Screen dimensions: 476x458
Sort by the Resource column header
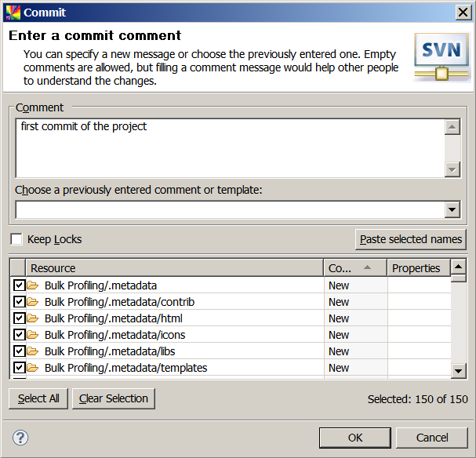tap(174, 268)
